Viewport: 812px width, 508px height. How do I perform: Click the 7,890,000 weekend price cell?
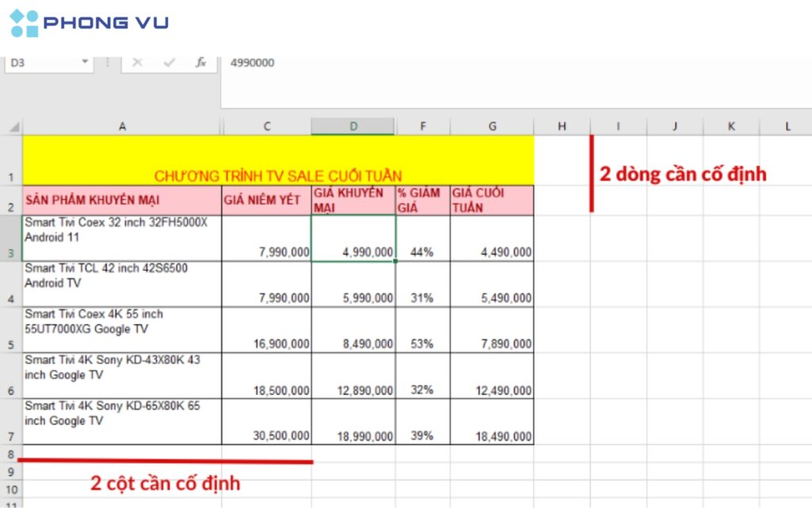click(x=492, y=330)
